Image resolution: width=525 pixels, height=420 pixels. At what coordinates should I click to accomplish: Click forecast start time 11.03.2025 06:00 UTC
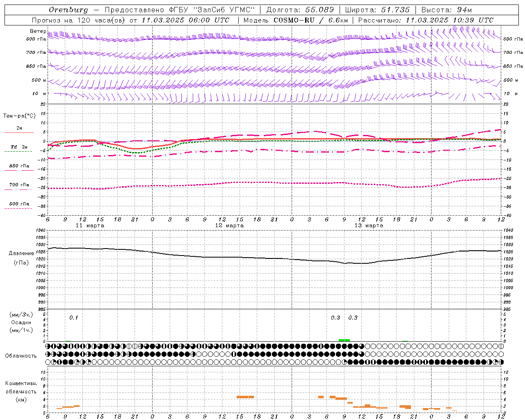point(185,20)
